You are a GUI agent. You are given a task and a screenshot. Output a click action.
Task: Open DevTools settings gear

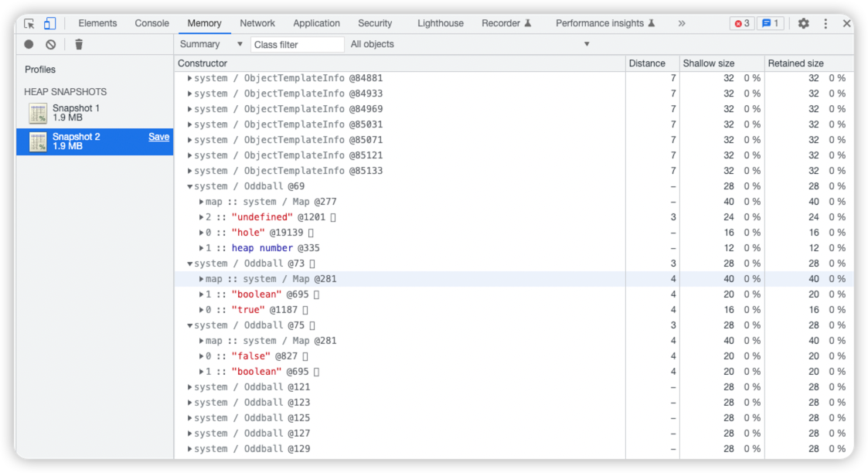tap(803, 23)
